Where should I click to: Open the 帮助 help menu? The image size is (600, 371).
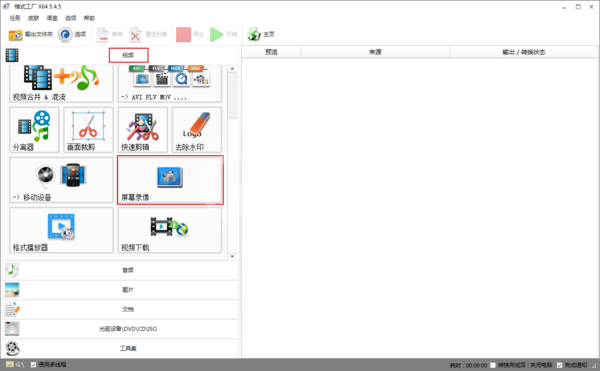click(x=89, y=18)
